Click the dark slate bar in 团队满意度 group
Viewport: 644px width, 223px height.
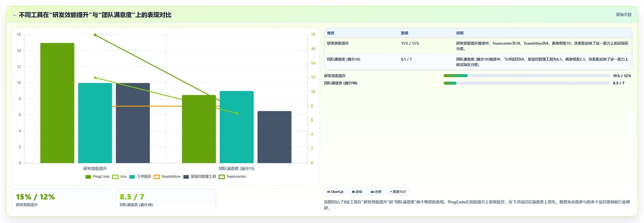tap(275, 137)
